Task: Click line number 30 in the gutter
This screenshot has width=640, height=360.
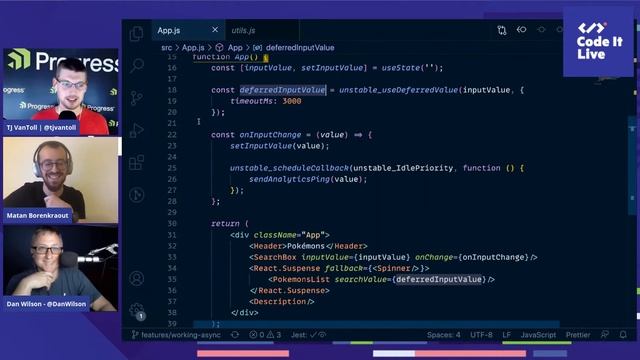Action: coord(172,224)
